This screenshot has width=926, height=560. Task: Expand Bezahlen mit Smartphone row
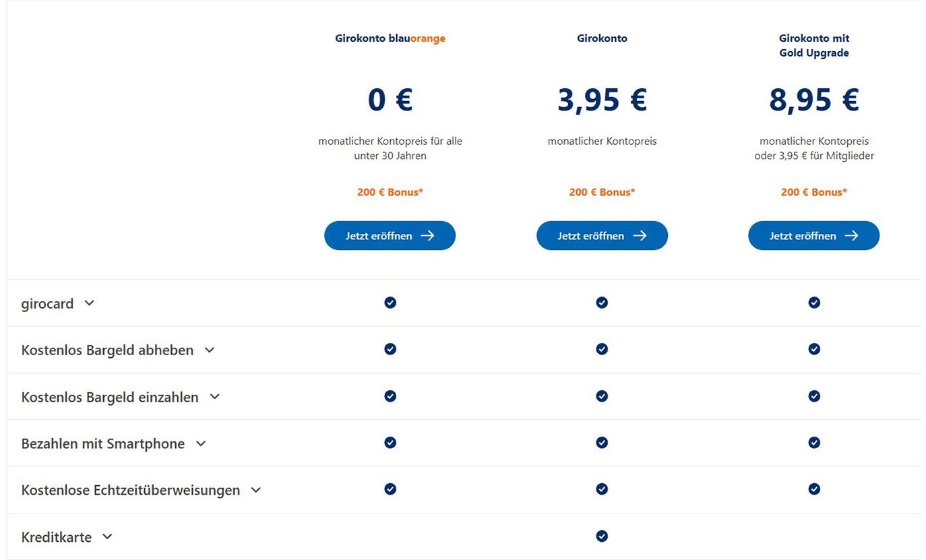point(201,443)
